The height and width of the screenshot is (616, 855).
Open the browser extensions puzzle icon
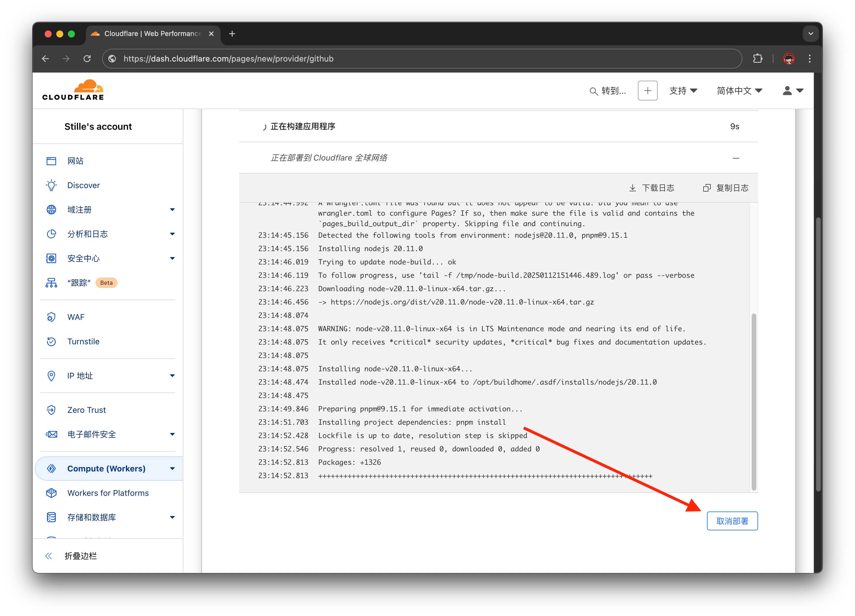click(757, 58)
